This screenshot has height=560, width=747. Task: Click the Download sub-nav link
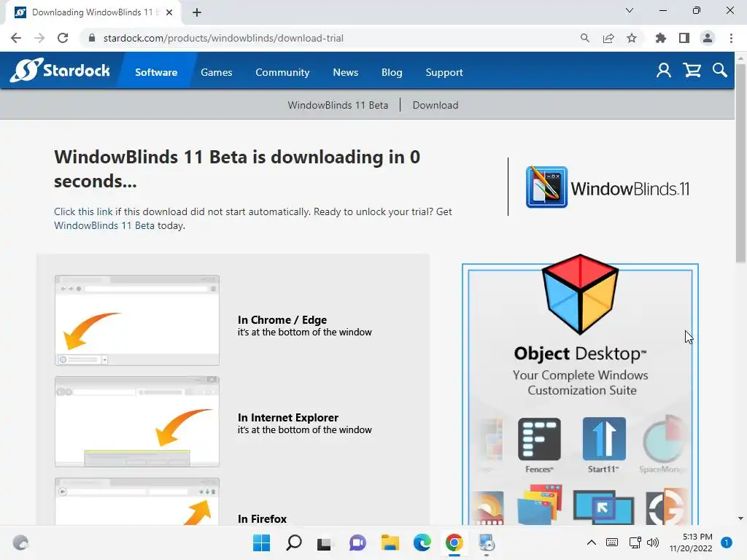coord(436,105)
